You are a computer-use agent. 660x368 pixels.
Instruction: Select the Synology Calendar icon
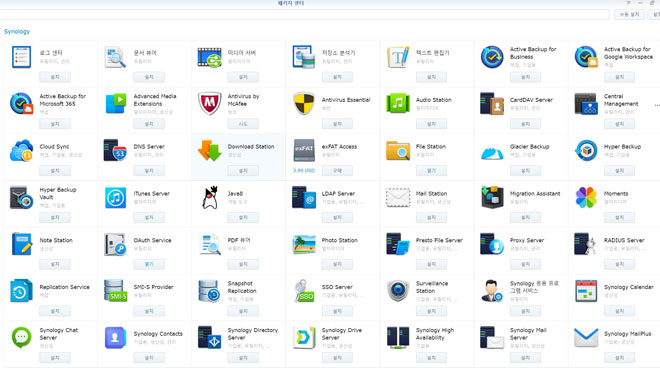(x=586, y=291)
